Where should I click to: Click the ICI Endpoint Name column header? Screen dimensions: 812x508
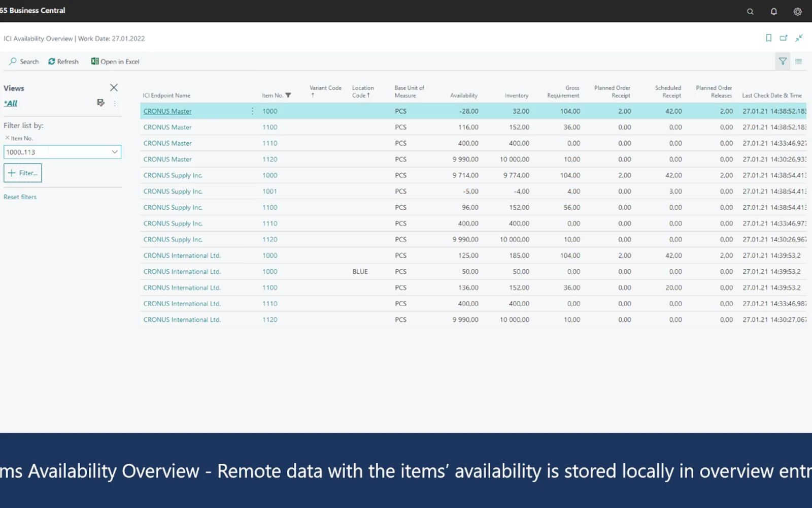166,96
